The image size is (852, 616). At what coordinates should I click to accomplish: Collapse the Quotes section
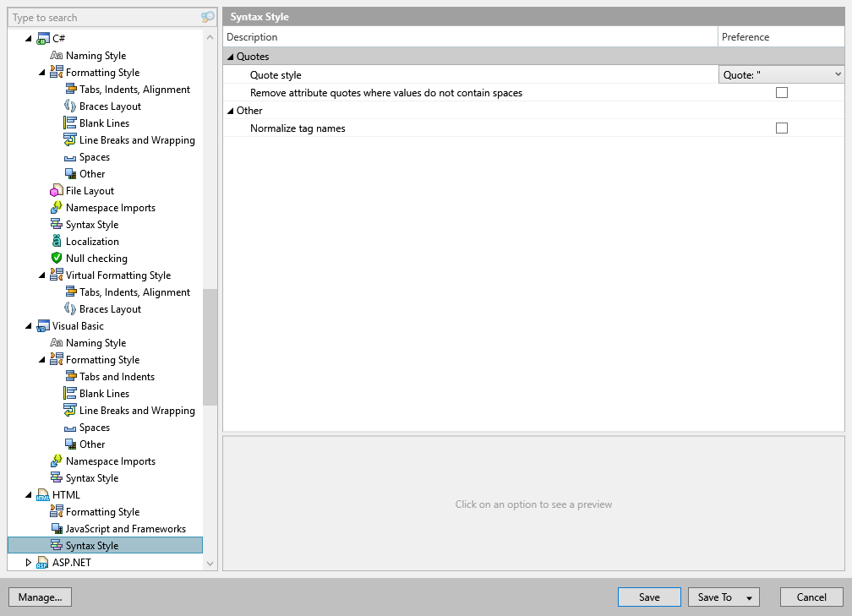[231, 57]
